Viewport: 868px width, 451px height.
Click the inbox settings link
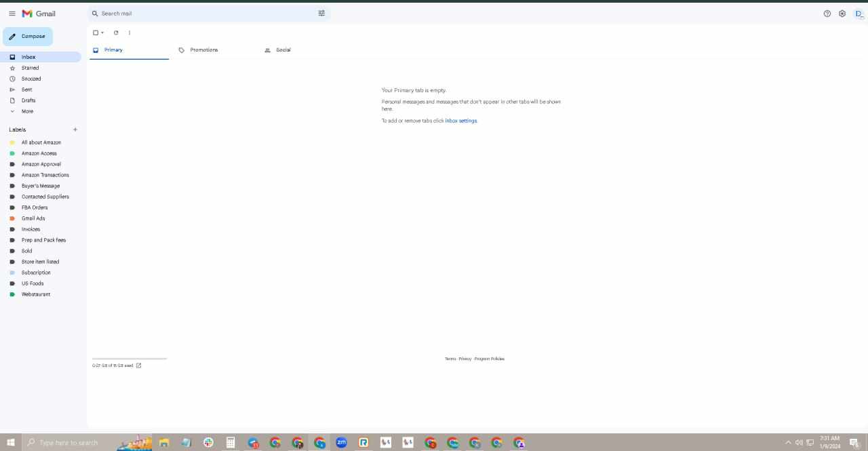click(461, 121)
